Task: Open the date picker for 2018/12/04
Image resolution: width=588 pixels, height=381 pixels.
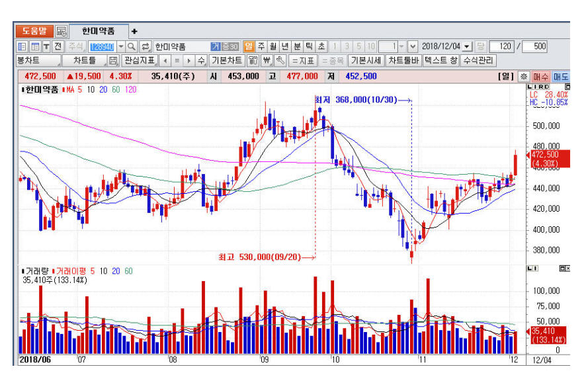Action: 467,47
